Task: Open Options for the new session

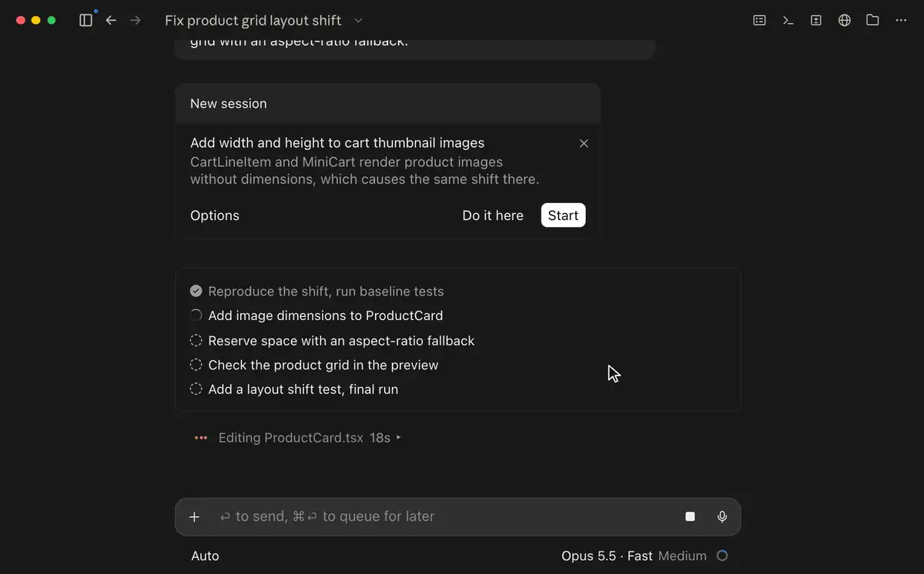Action: [215, 215]
